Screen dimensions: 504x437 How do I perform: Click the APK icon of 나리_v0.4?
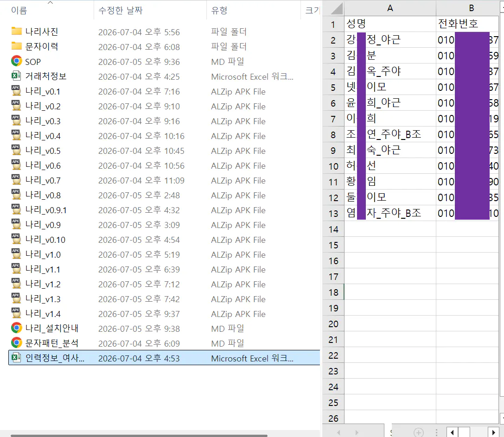pos(16,135)
